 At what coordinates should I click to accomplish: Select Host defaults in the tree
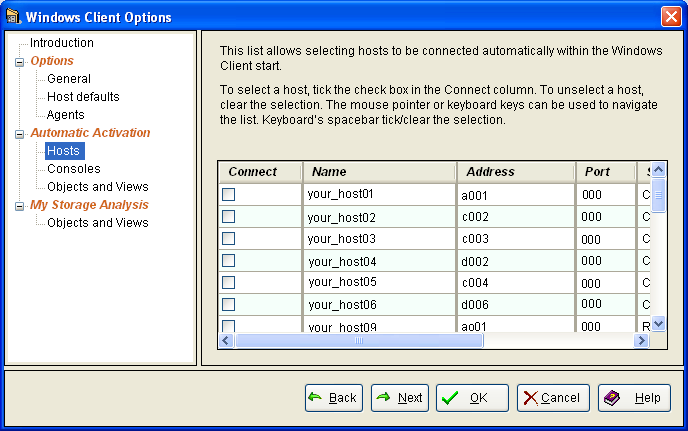(83, 97)
